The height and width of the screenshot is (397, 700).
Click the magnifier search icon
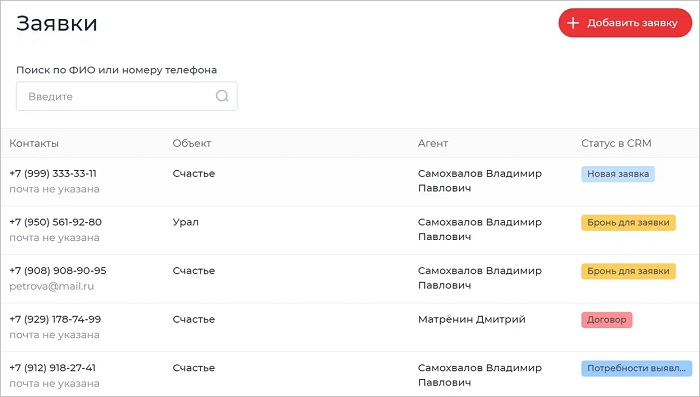pos(222,96)
